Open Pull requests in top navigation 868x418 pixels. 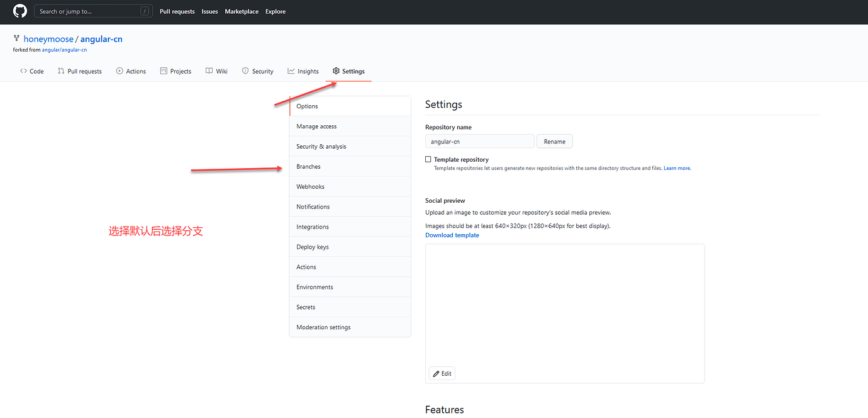coord(177,11)
